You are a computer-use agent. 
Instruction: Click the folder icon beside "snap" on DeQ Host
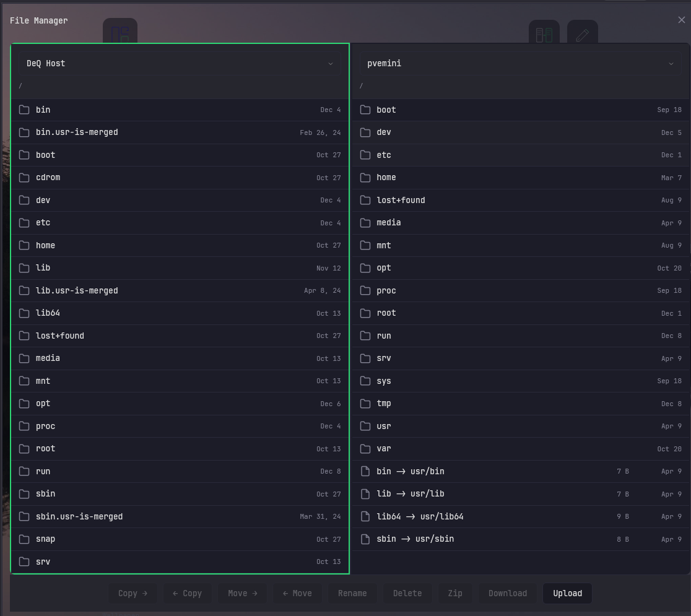tap(24, 539)
